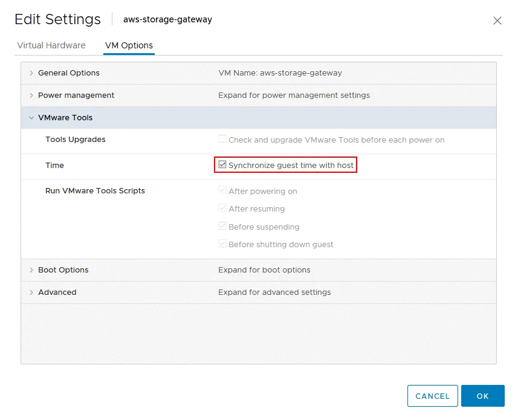
Task: Select the VM Options tab
Action: point(129,45)
